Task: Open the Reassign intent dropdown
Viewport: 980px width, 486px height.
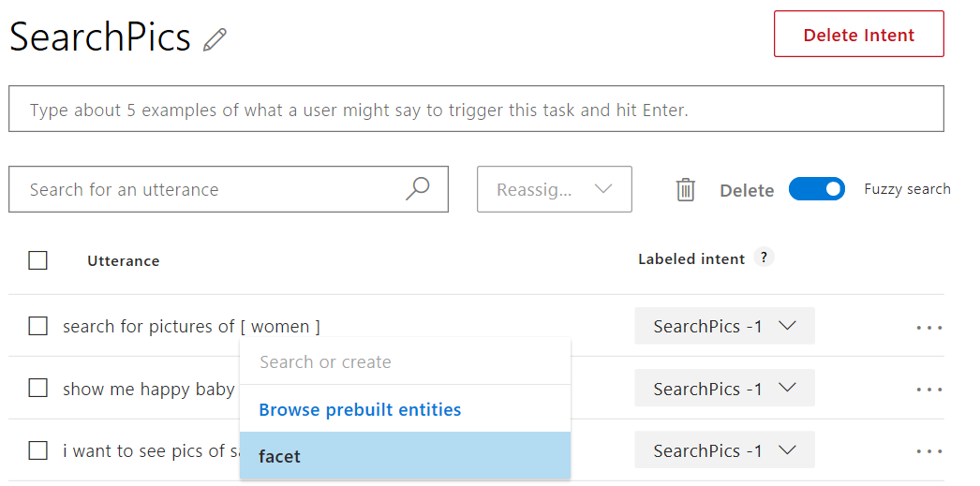Action: click(x=555, y=188)
